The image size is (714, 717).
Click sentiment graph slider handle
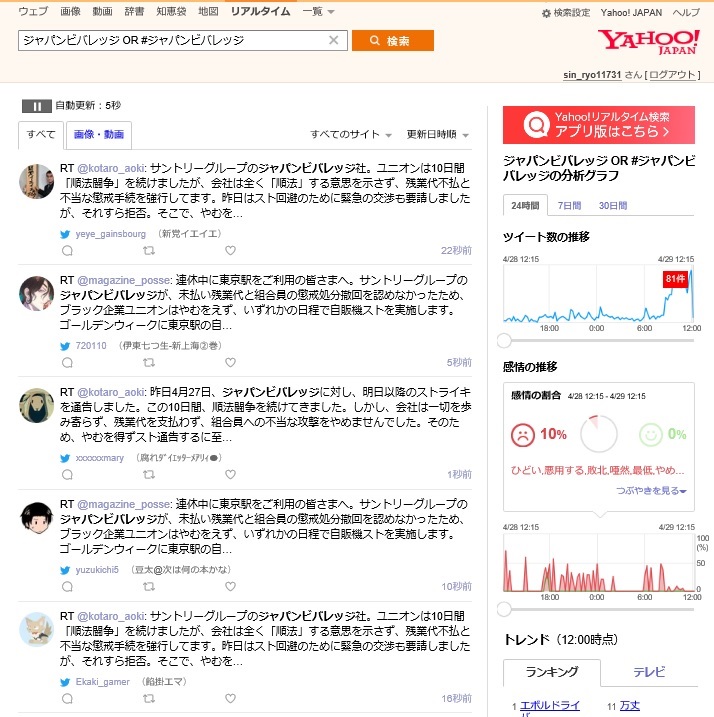pos(504,610)
